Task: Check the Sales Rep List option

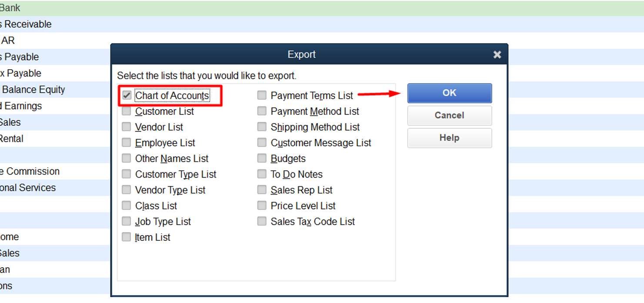Action: tap(262, 189)
